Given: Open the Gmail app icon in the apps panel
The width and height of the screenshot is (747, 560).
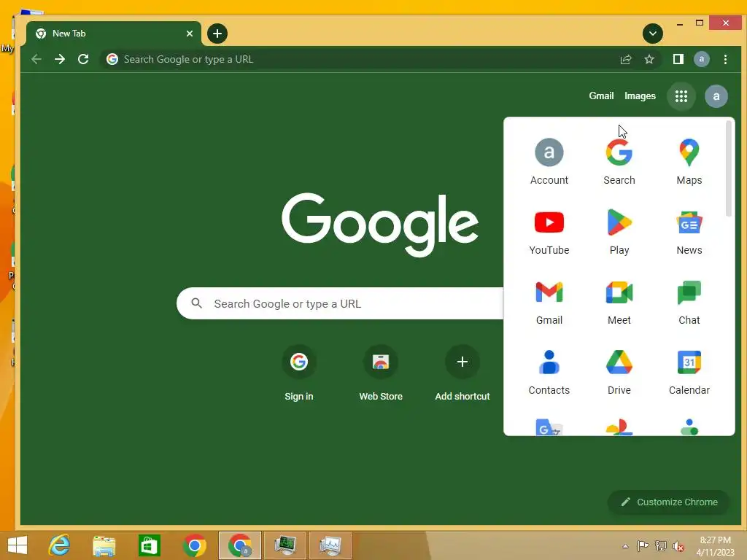Looking at the screenshot, I should tap(549, 302).
